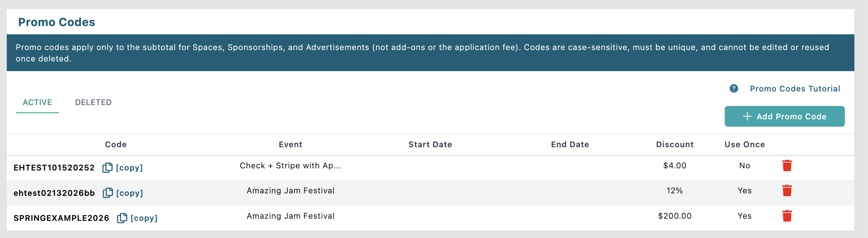Open the Promo Codes Tutorial link
The height and width of the screenshot is (238, 868).
point(795,89)
